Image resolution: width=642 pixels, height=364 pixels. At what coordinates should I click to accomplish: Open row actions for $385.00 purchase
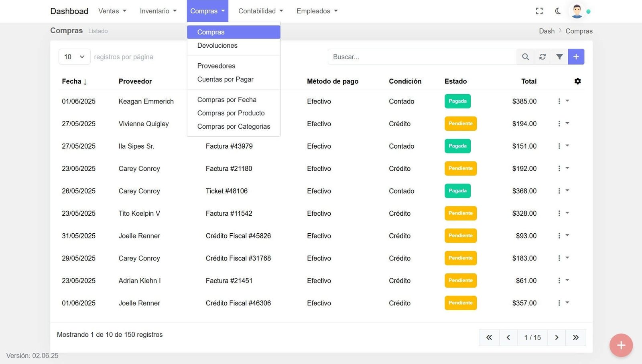point(563,101)
